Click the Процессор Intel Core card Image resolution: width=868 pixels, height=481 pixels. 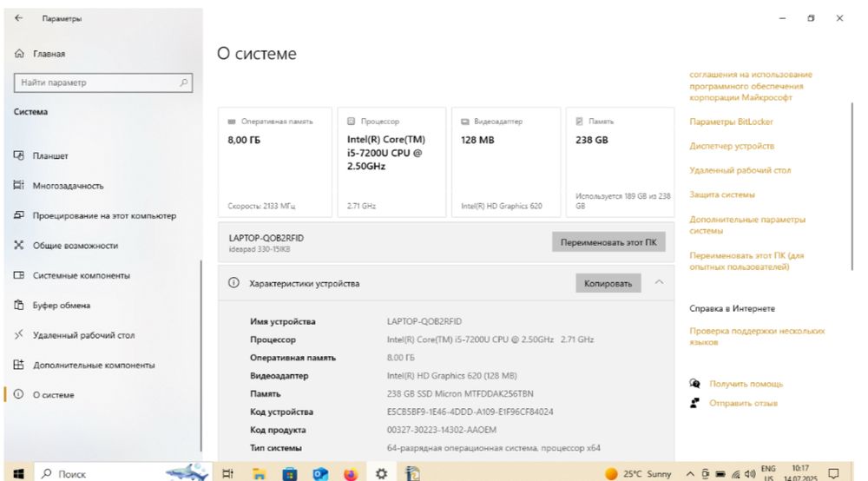[391, 162]
